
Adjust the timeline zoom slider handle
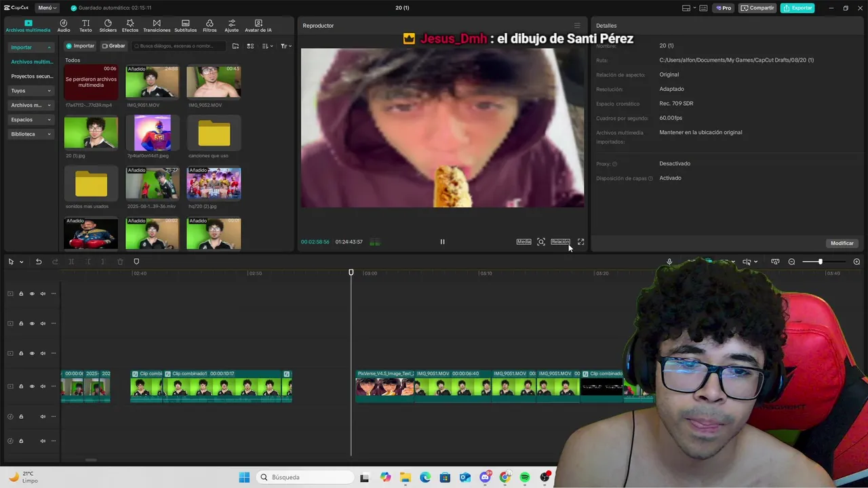click(820, 262)
